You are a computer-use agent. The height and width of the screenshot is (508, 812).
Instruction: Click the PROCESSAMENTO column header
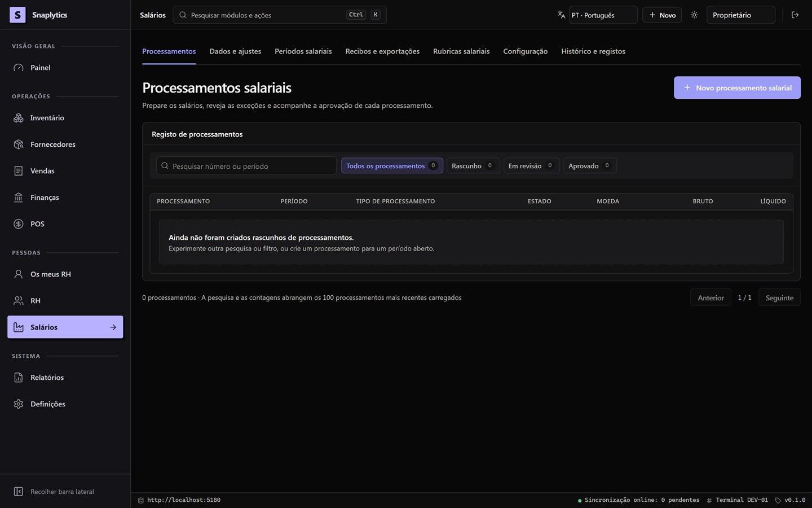click(183, 202)
